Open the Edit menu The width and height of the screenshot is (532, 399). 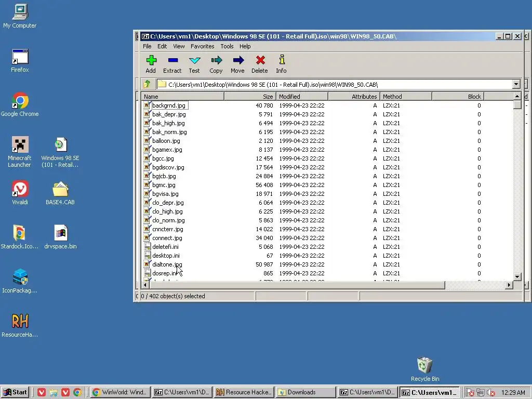point(162,46)
